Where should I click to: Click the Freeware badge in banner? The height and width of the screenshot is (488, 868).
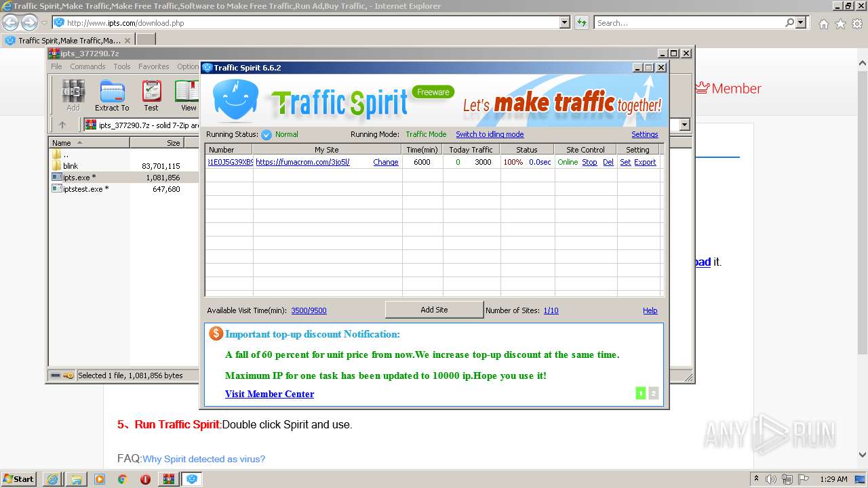pyautogui.click(x=433, y=92)
